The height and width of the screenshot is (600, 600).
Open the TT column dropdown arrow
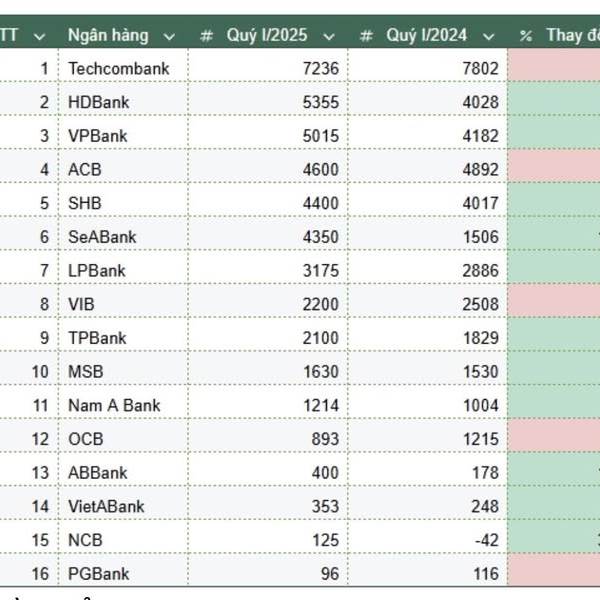point(39,37)
